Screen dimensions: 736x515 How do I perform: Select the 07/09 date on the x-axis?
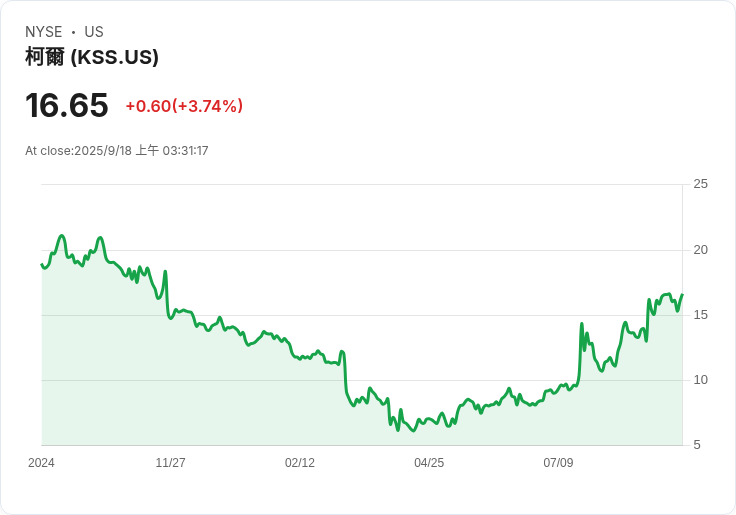click(558, 463)
